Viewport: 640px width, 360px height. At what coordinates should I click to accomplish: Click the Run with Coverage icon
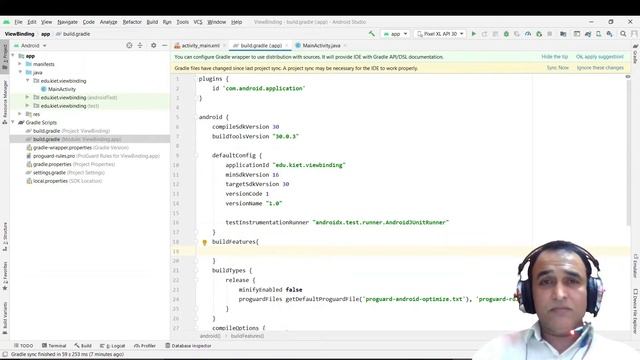click(x=517, y=34)
